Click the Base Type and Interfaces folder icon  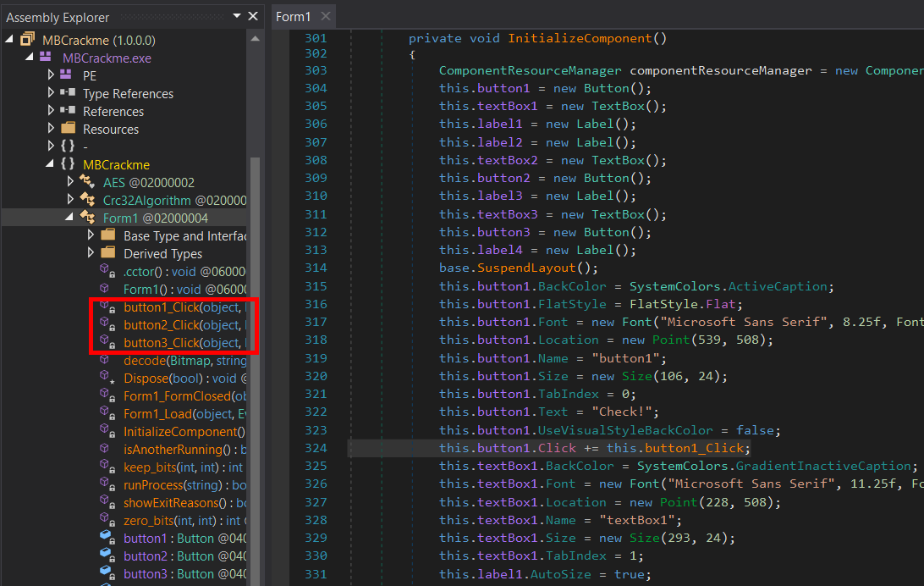[x=107, y=235]
